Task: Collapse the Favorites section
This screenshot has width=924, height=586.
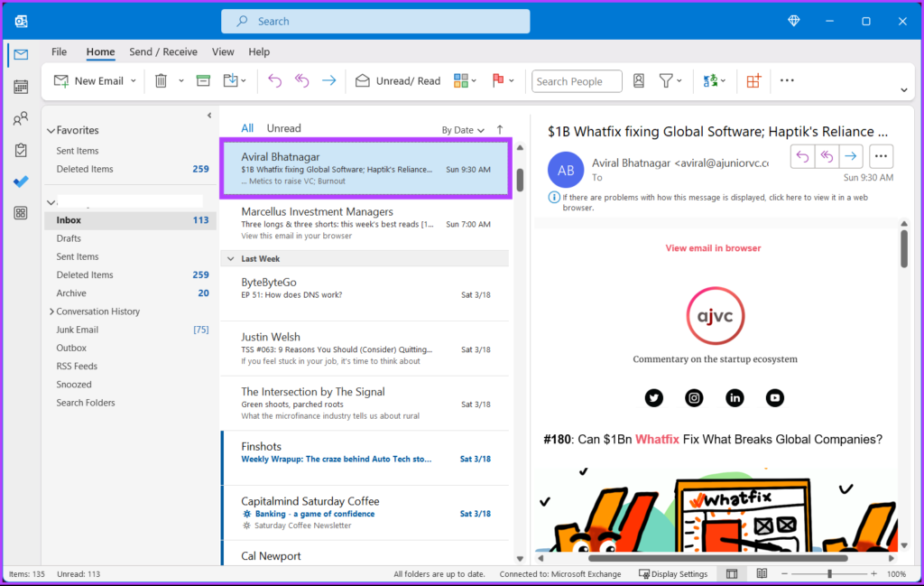Action: pyautogui.click(x=51, y=131)
